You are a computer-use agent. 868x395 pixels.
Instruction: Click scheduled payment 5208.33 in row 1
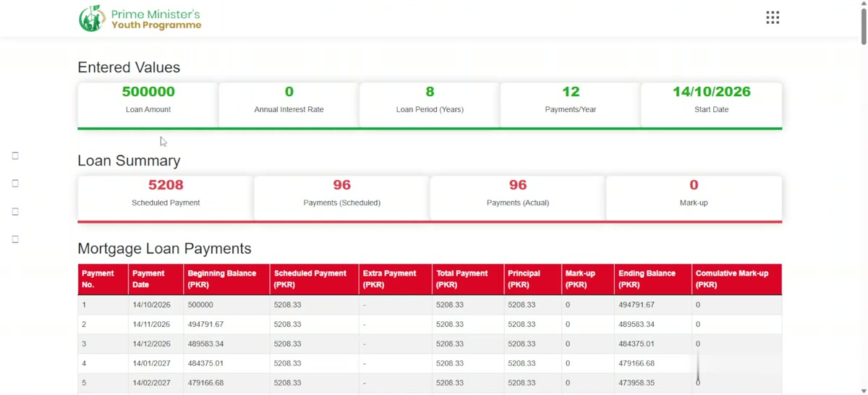click(x=287, y=305)
